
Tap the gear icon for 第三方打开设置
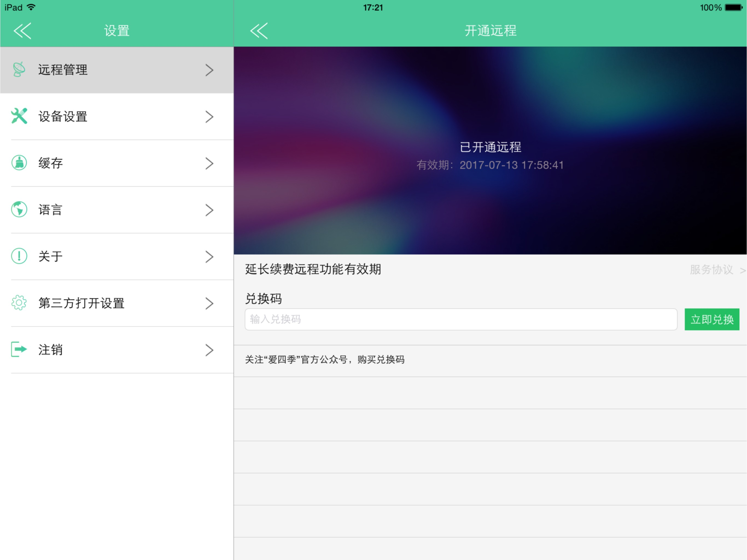(19, 303)
